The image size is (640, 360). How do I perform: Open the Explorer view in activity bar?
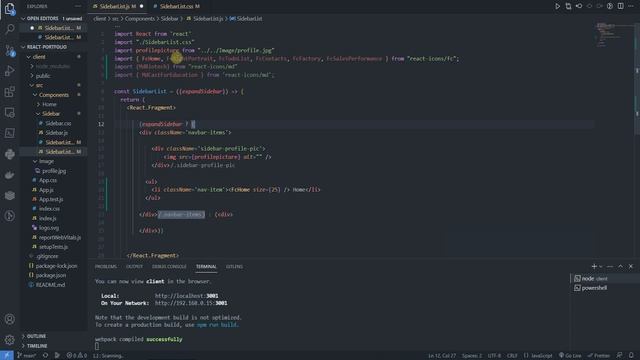tap(10, 8)
